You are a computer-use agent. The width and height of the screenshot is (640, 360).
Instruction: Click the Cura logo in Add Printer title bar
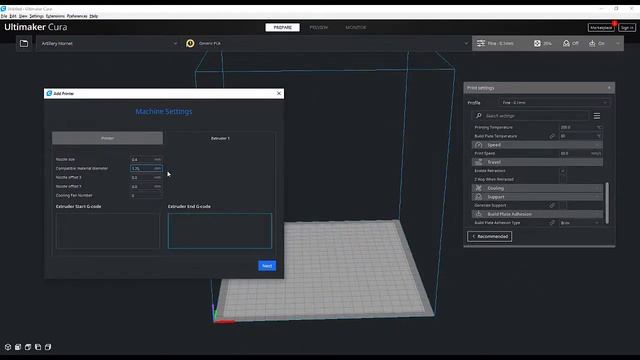49,93
